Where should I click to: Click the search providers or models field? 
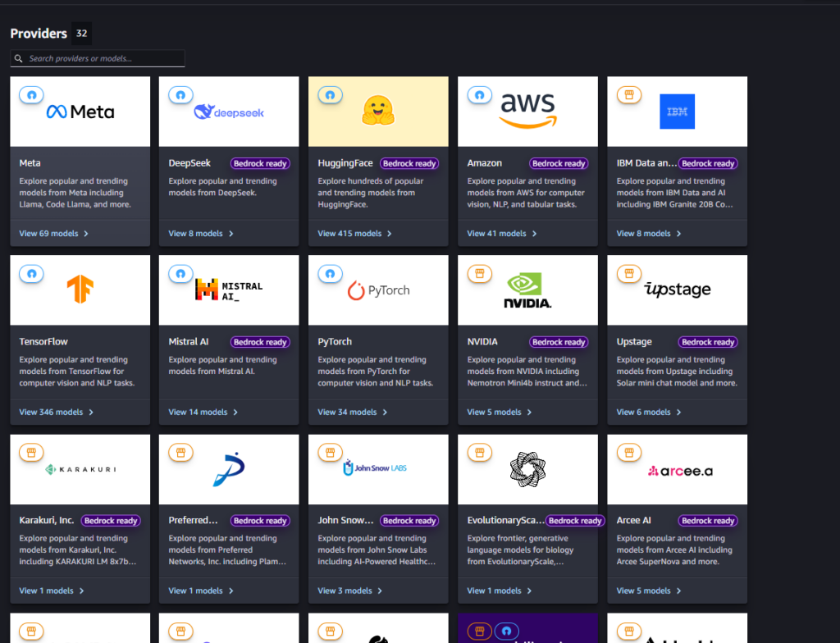pyautogui.click(x=98, y=58)
